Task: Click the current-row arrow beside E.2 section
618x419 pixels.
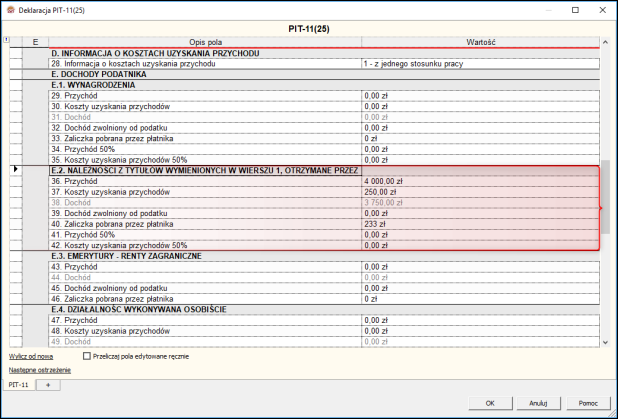Action: pos(16,169)
